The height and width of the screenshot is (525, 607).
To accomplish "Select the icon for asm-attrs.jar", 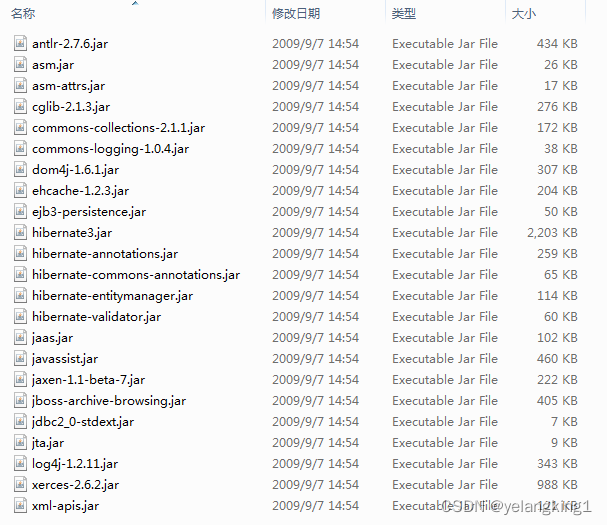I will (x=20, y=85).
